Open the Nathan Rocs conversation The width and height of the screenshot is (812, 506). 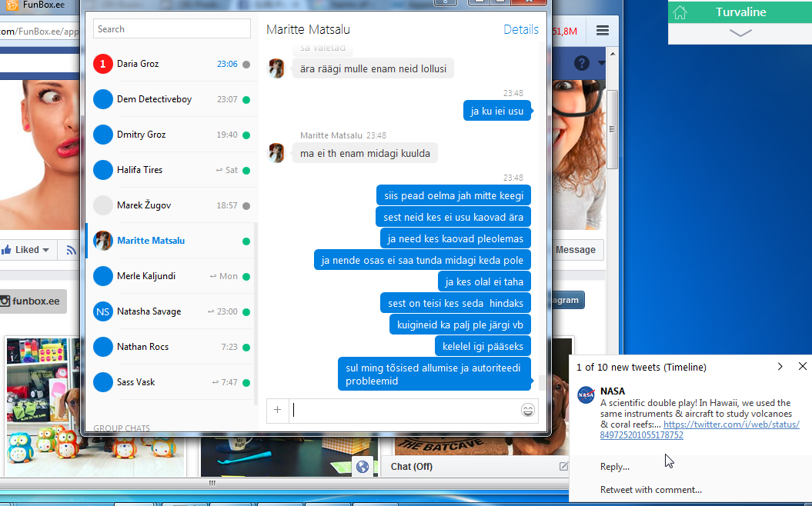coord(172,347)
